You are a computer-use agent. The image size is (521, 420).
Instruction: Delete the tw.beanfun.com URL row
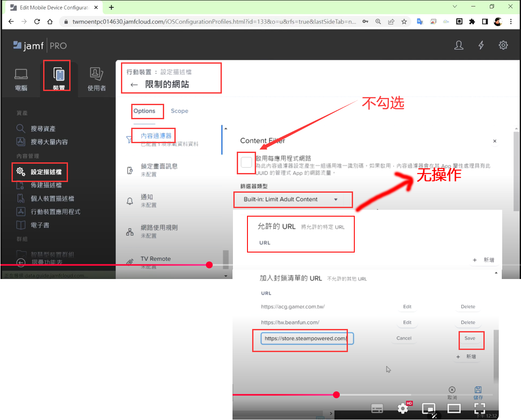pyautogui.click(x=468, y=323)
